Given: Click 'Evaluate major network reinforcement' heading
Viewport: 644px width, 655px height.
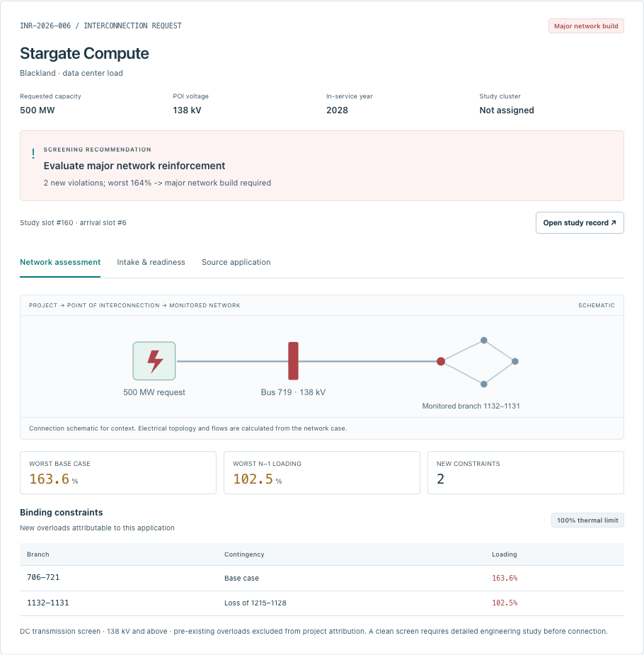Looking at the screenshot, I should (x=134, y=166).
